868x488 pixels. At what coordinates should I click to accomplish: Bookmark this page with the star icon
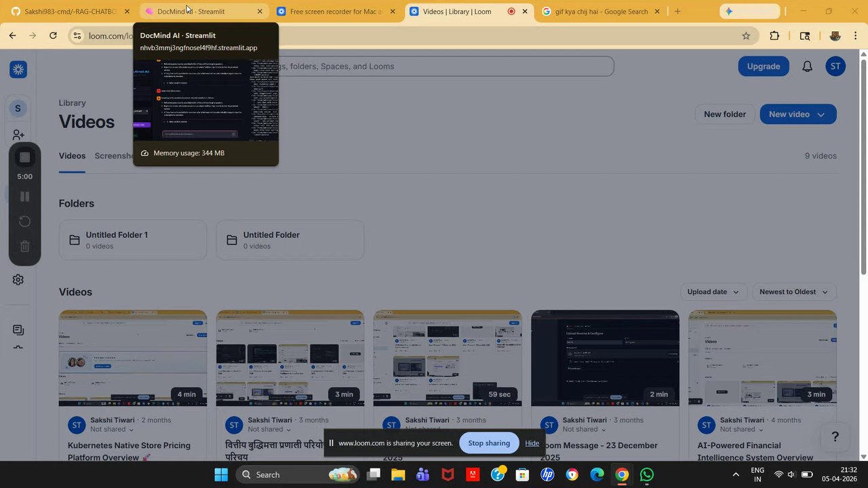(x=746, y=36)
